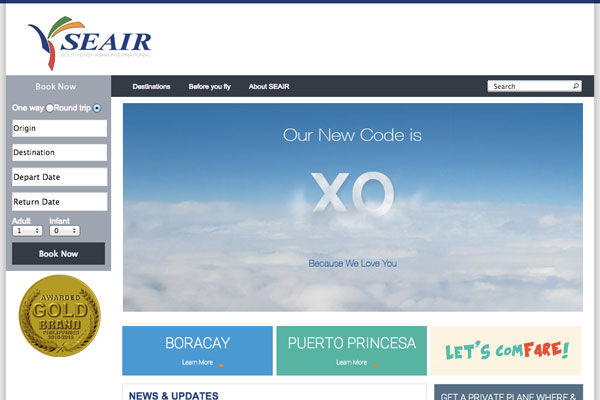Open the Destinations menu

(152, 87)
